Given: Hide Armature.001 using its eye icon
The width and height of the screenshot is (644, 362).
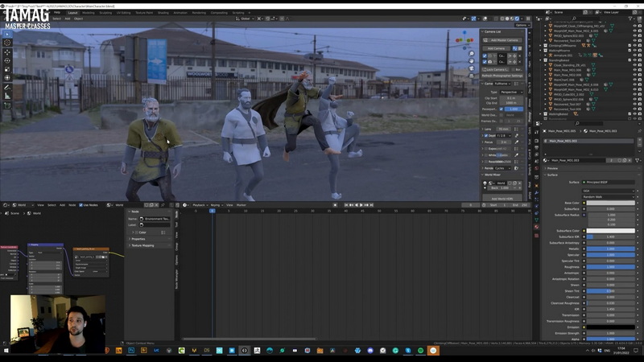Looking at the screenshot, I should 634,56.
